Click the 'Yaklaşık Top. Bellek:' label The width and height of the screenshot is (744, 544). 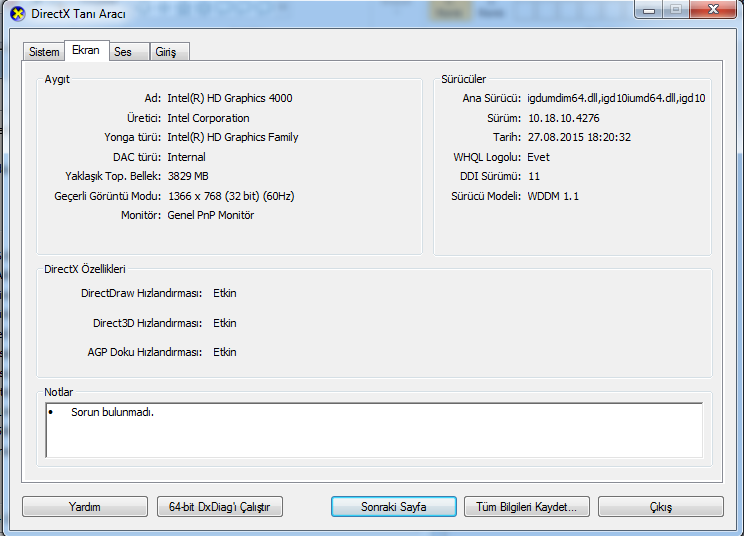click(x=113, y=176)
